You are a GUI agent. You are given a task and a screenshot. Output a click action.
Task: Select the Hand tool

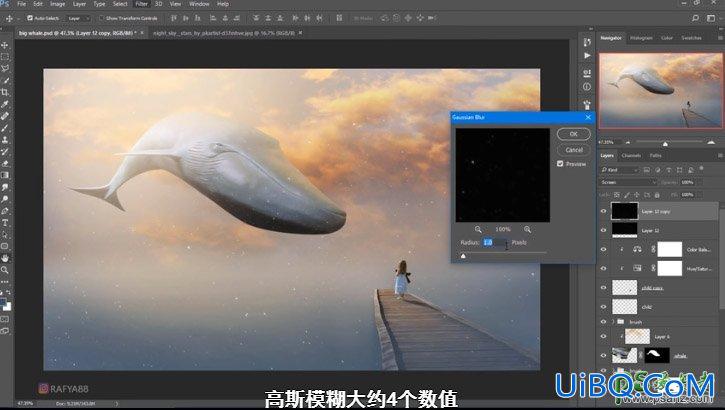[x=5, y=257]
